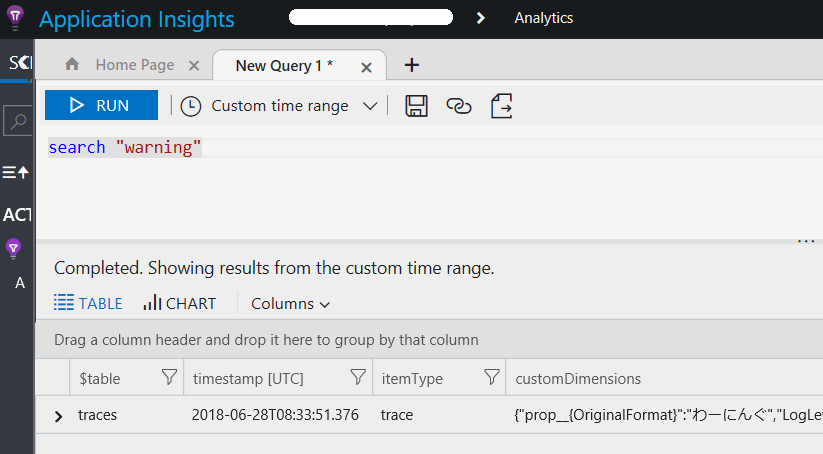Click the collapse list arrow sidebar icon
The image size is (823, 454).
[15, 172]
